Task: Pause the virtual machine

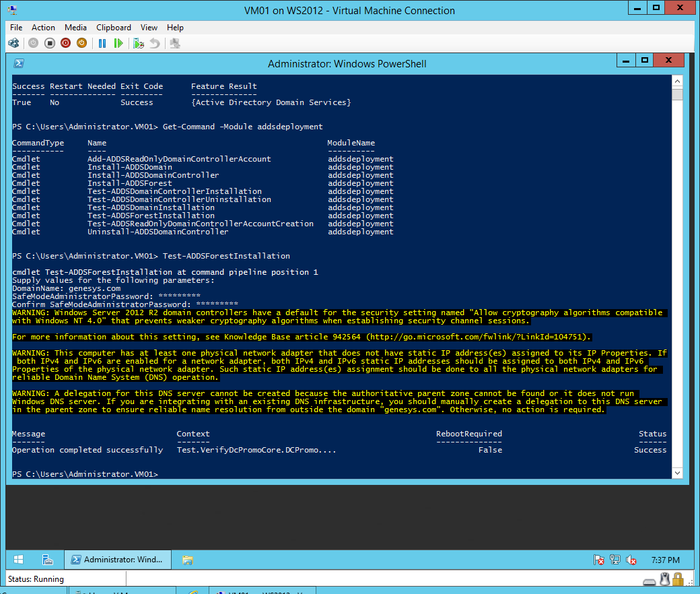Action: pyautogui.click(x=102, y=43)
